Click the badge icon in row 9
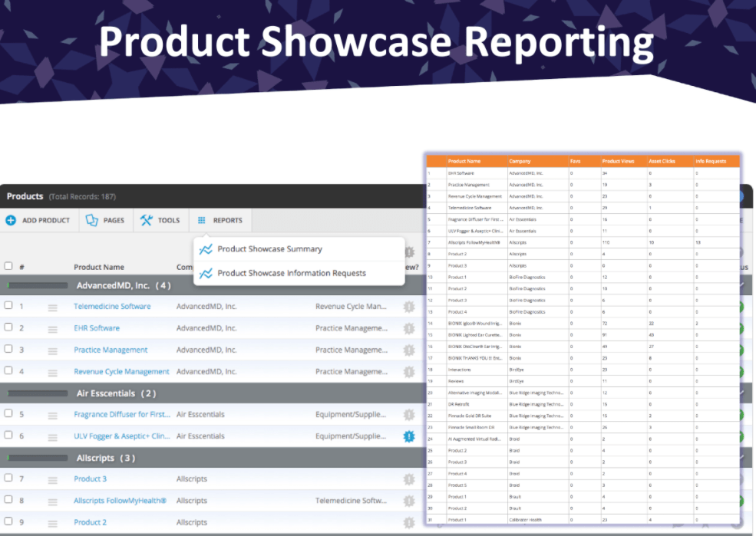This screenshot has width=756, height=536. click(x=409, y=522)
